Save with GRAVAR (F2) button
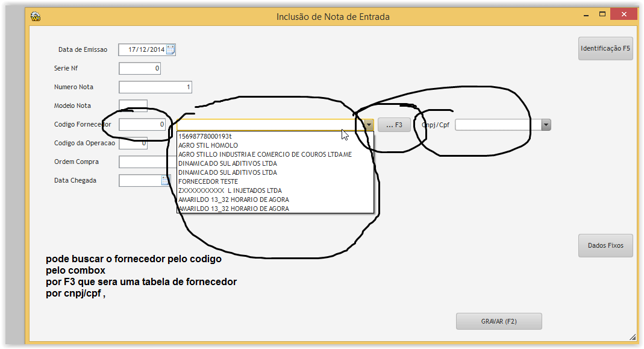Screen dimensions: 644x349 tap(499, 321)
